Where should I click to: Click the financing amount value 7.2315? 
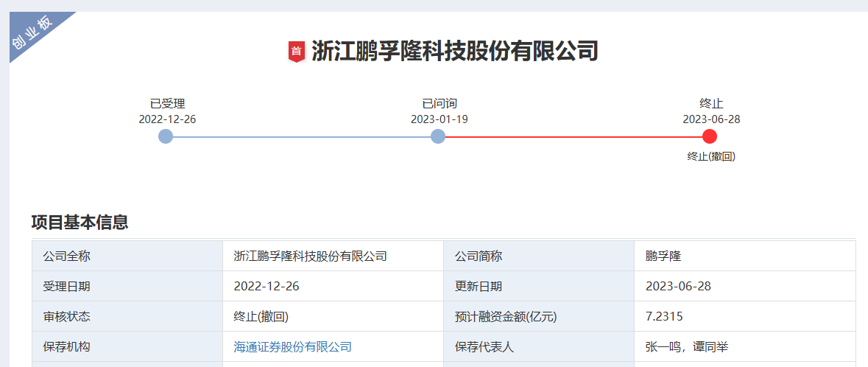[x=664, y=317]
